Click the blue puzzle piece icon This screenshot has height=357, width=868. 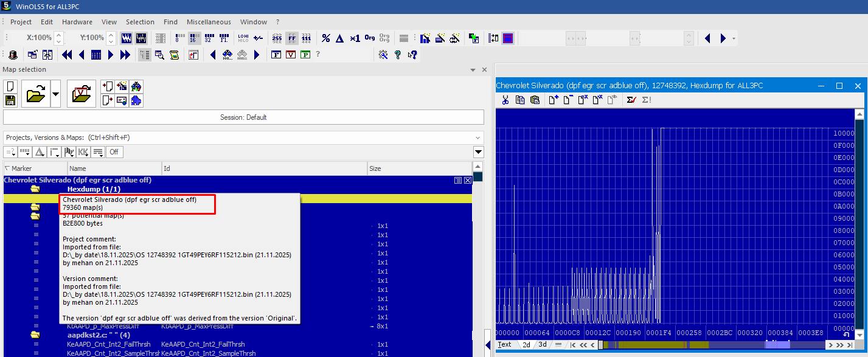point(136,100)
